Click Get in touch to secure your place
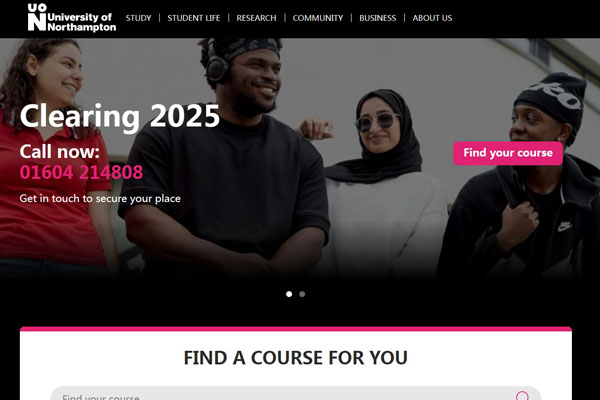 click(100, 199)
